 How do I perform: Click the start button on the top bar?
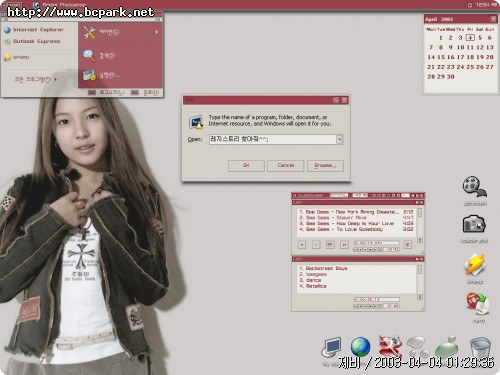pyautogui.click(x=11, y=5)
